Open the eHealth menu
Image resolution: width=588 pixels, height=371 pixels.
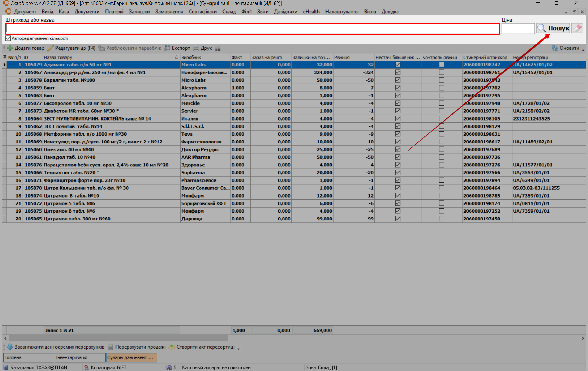311,12
